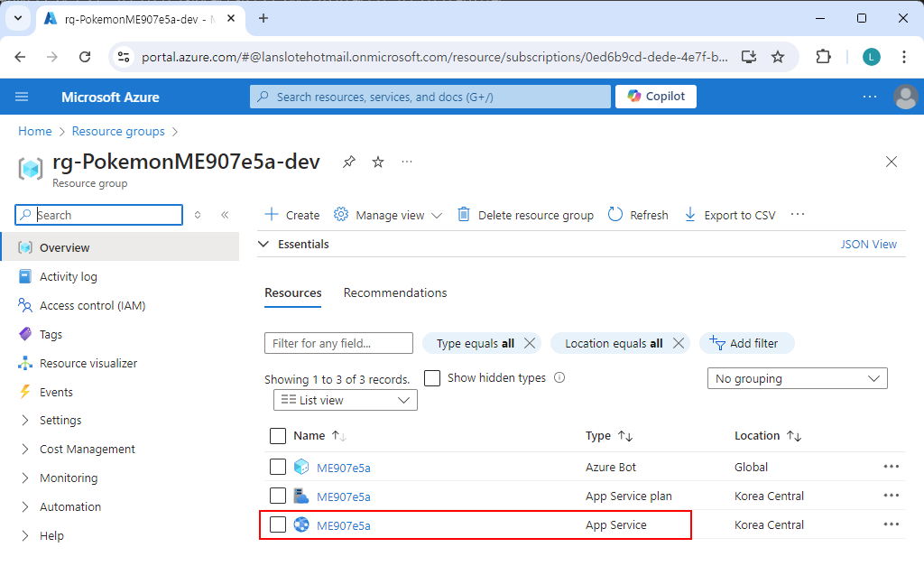Go to Home breadcrumb
Screen dimensions: 924x566
pyautogui.click(x=35, y=131)
